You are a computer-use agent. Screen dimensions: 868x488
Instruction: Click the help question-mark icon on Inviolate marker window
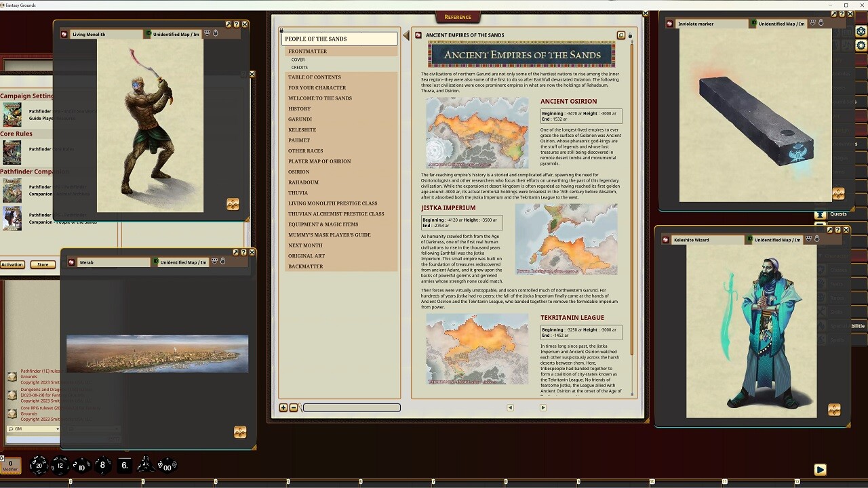click(x=842, y=14)
